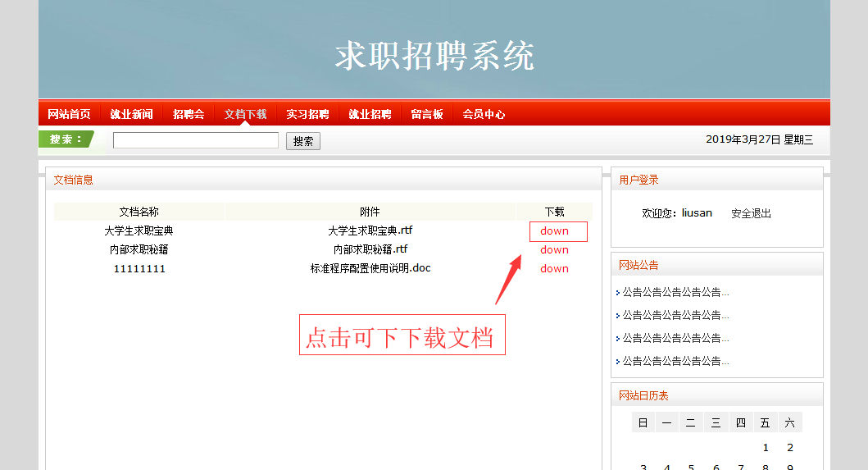Click the 网站日历表 panel heading
The height and width of the screenshot is (470, 868).
[643, 395]
